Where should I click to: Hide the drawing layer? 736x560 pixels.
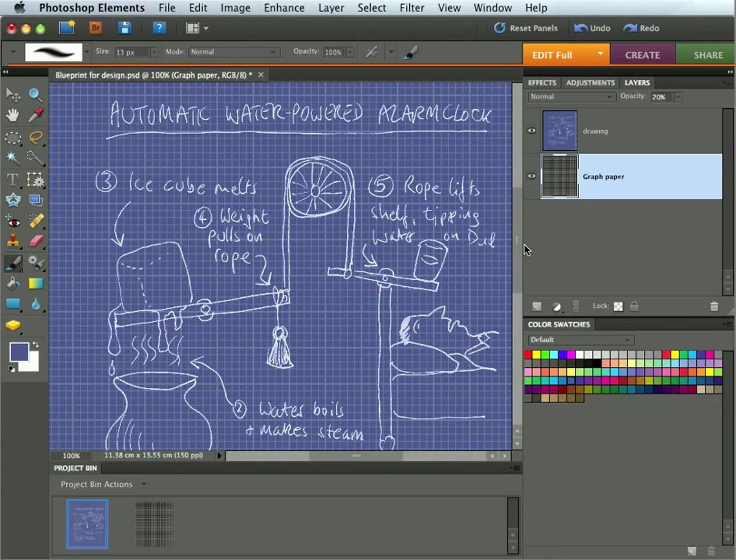click(x=532, y=131)
